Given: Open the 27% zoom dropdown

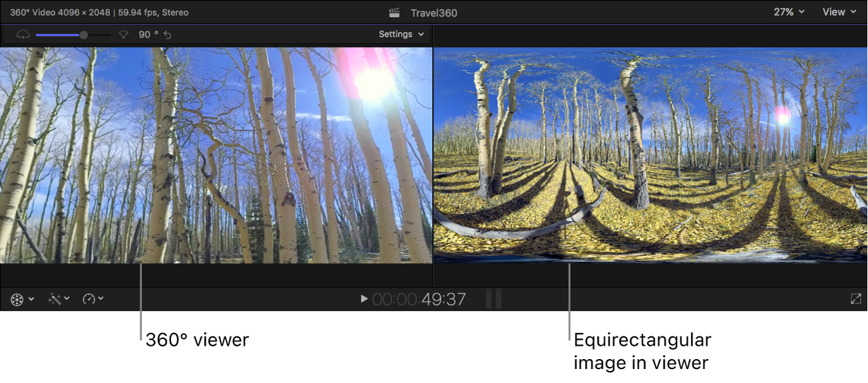Looking at the screenshot, I should 788,11.
